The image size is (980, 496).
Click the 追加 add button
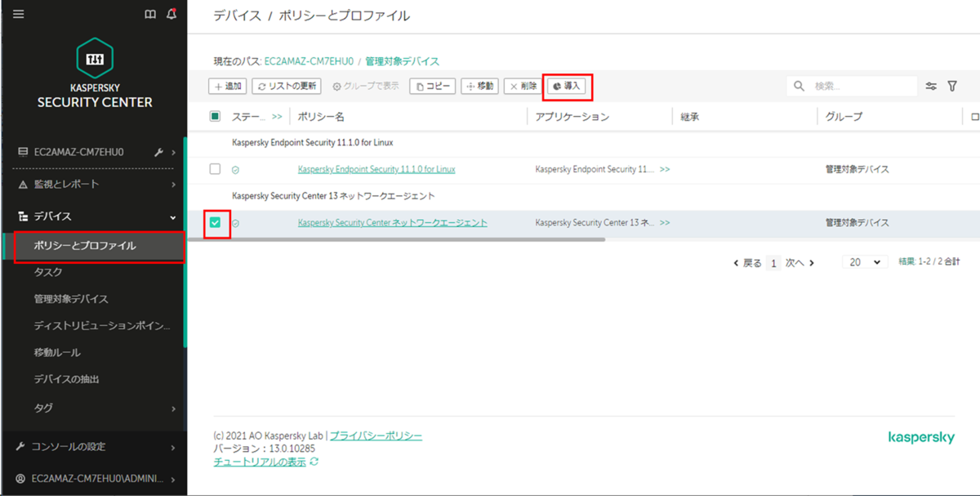228,86
